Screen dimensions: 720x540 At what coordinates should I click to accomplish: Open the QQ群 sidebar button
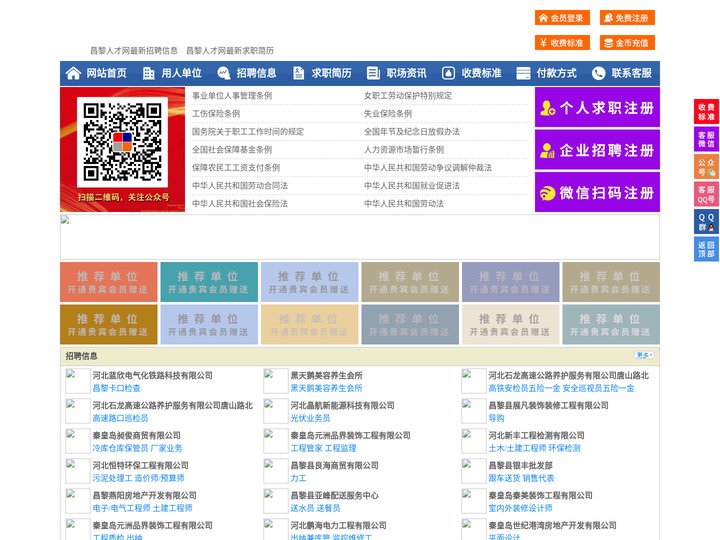pyautogui.click(x=706, y=222)
